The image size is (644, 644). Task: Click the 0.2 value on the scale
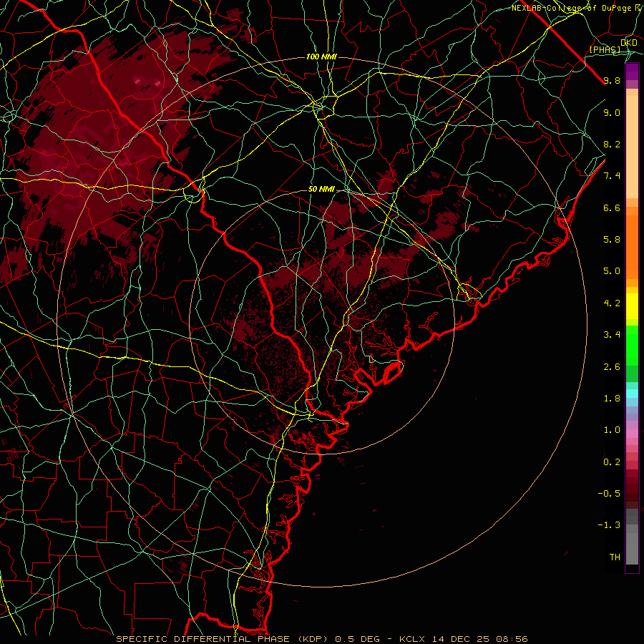(x=612, y=462)
